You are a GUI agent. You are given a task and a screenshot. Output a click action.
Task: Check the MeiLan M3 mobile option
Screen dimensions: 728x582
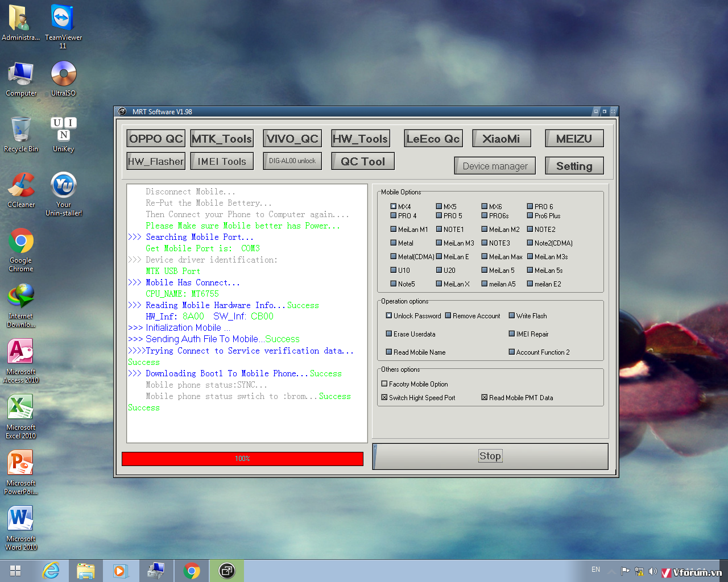pos(439,243)
